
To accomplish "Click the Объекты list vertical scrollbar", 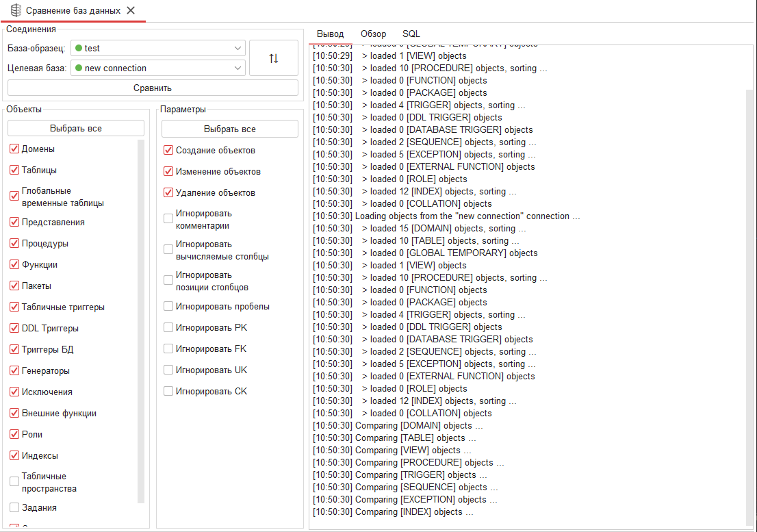I will [x=141, y=322].
